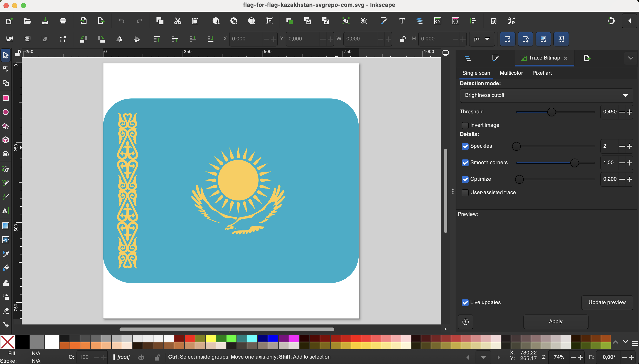Toggle the Live updates checkbox
The image size is (639, 364).
[x=465, y=303]
